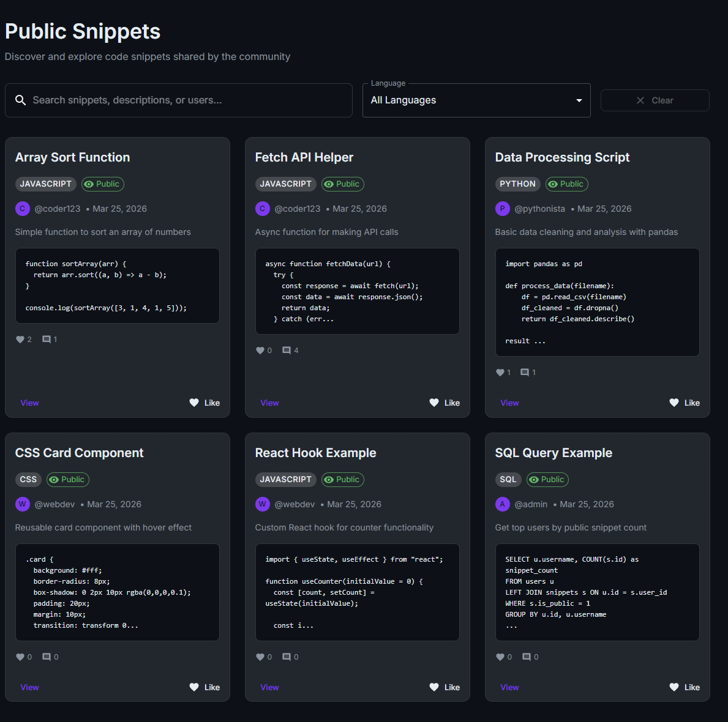
Task: View the Data Processing Script snippet
Action: click(x=510, y=403)
